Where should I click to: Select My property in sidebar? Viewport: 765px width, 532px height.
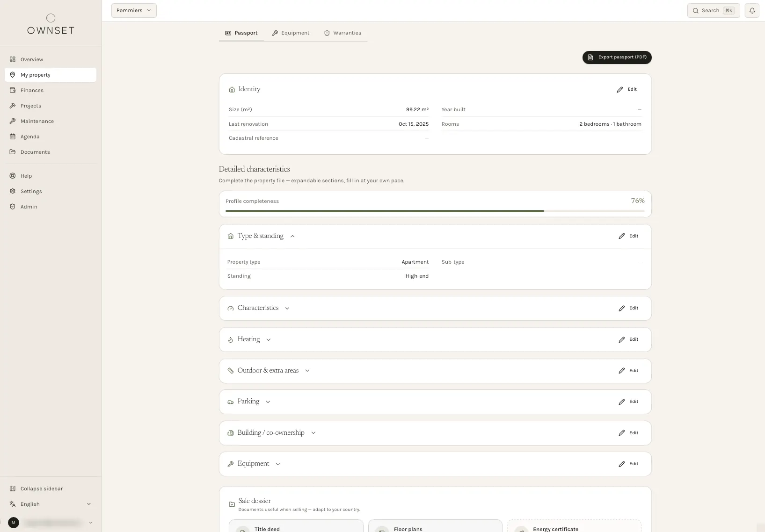click(51, 75)
